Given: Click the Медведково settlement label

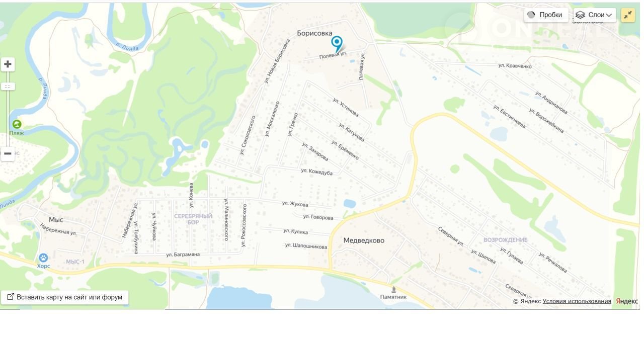Looking at the screenshot, I should point(364,240).
